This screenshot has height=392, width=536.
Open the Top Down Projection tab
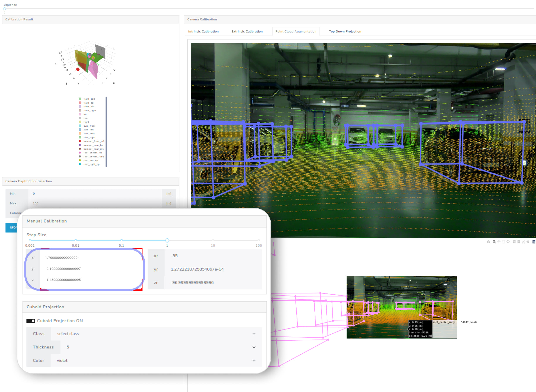[345, 31]
